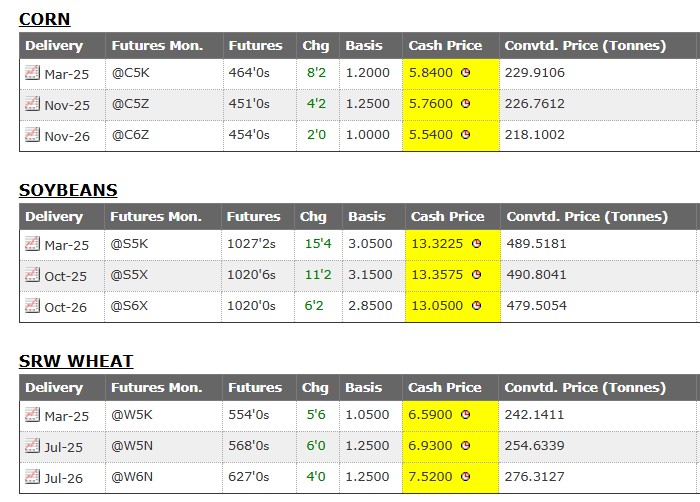This screenshot has width=700, height=502.
Task: Open the @W6N futures contract
Action: 132,478
